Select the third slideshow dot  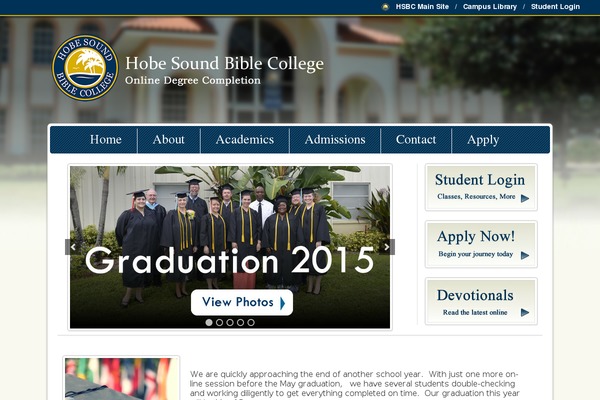[230, 323]
